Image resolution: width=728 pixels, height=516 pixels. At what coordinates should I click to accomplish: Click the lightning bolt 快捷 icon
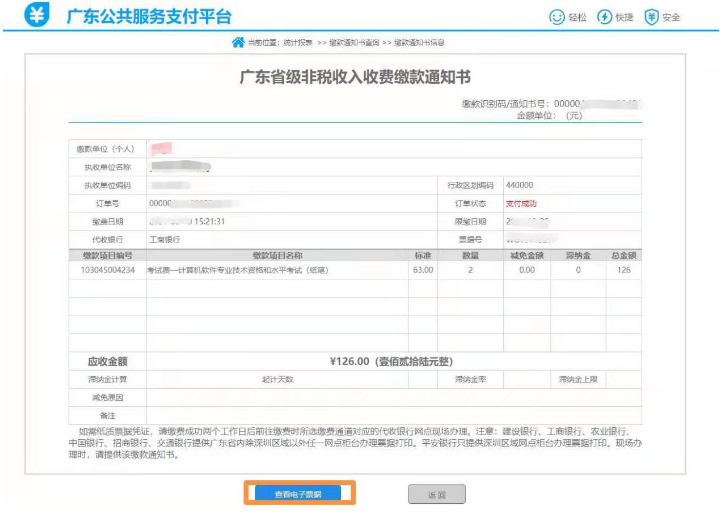tap(605, 17)
